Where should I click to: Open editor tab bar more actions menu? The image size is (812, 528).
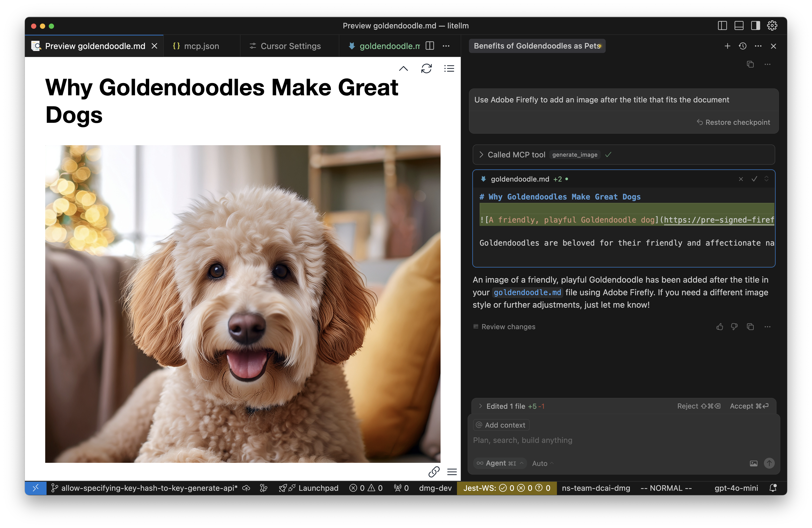click(446, 46)
